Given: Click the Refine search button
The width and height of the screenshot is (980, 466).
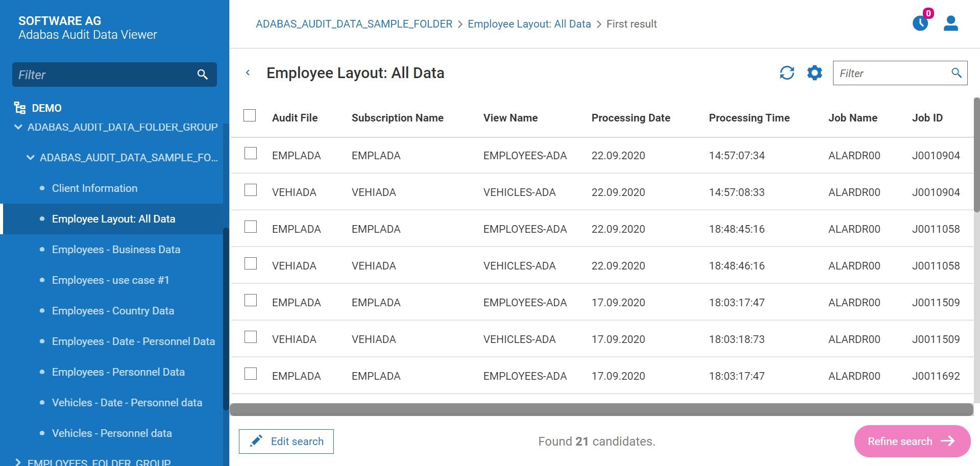Looking at the screenshot, I should click(912, 442).
